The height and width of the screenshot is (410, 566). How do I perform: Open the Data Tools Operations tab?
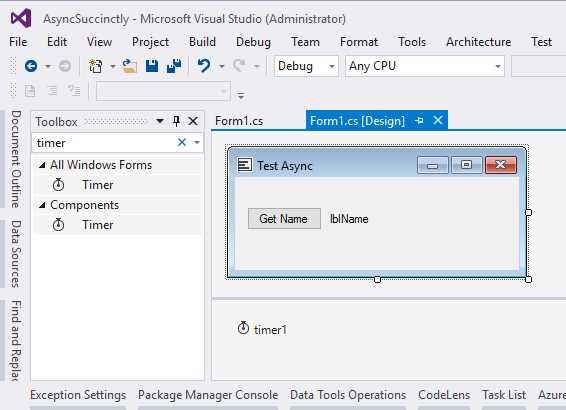[x=348, y=395]
